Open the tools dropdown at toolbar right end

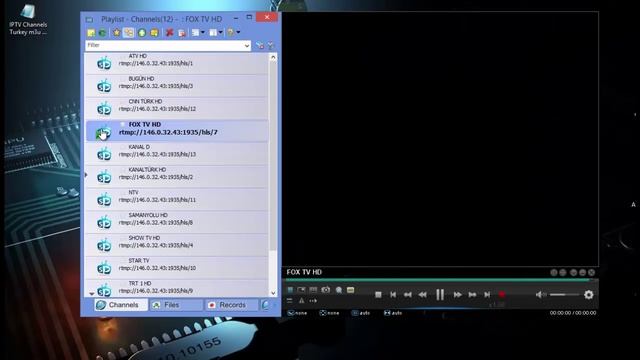point(233,33)
